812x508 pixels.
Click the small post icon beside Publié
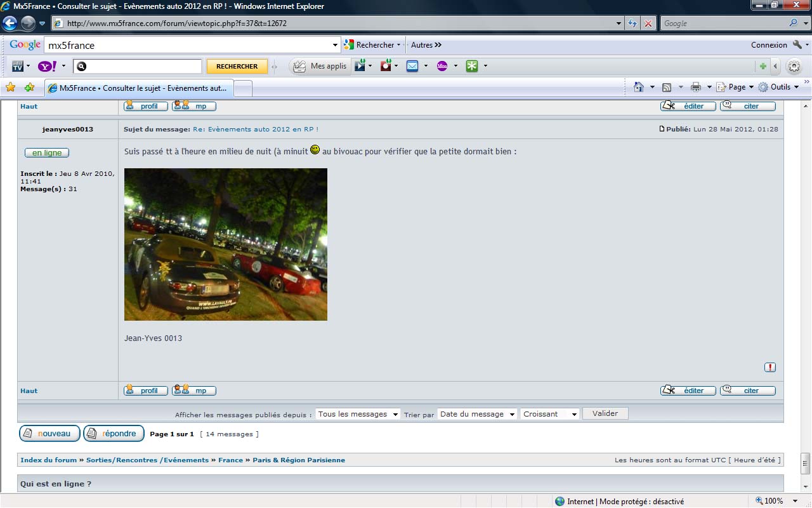662,129
